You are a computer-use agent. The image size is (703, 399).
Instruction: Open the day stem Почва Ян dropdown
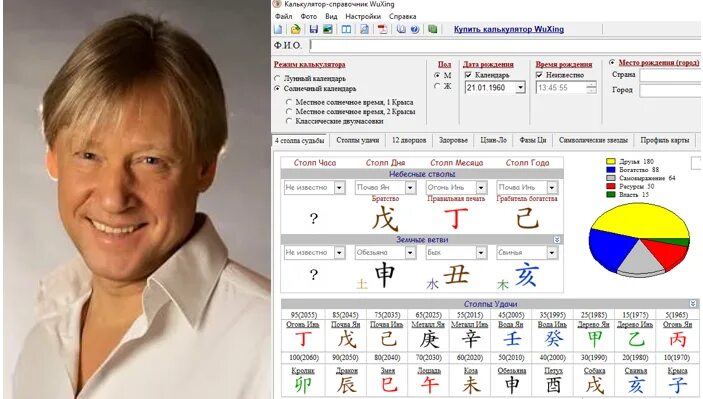point(410,187)
